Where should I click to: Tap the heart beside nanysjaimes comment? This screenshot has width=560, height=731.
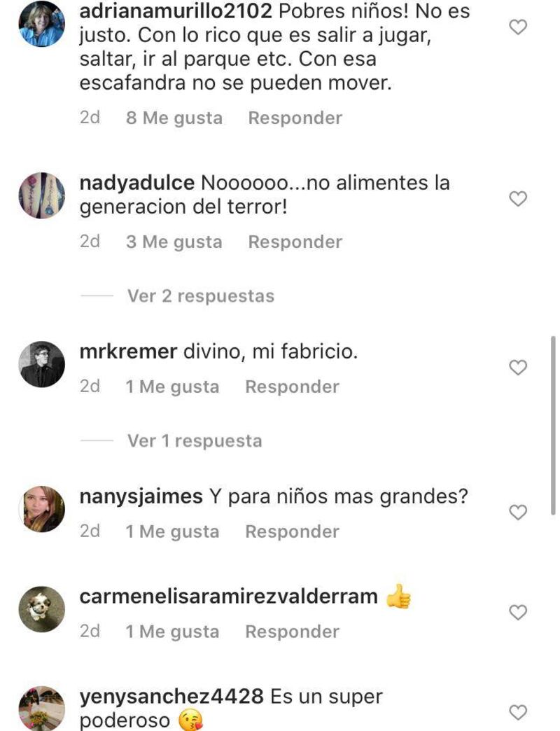pos(517,512)
